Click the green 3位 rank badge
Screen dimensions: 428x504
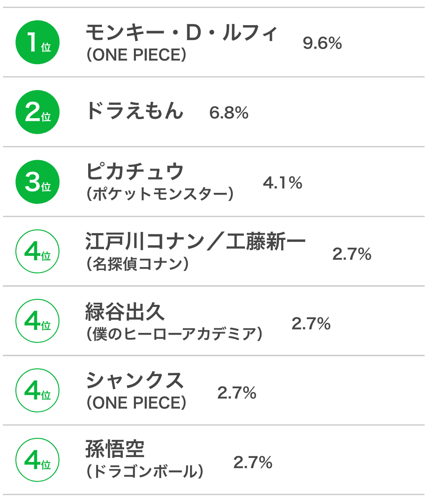37,182
